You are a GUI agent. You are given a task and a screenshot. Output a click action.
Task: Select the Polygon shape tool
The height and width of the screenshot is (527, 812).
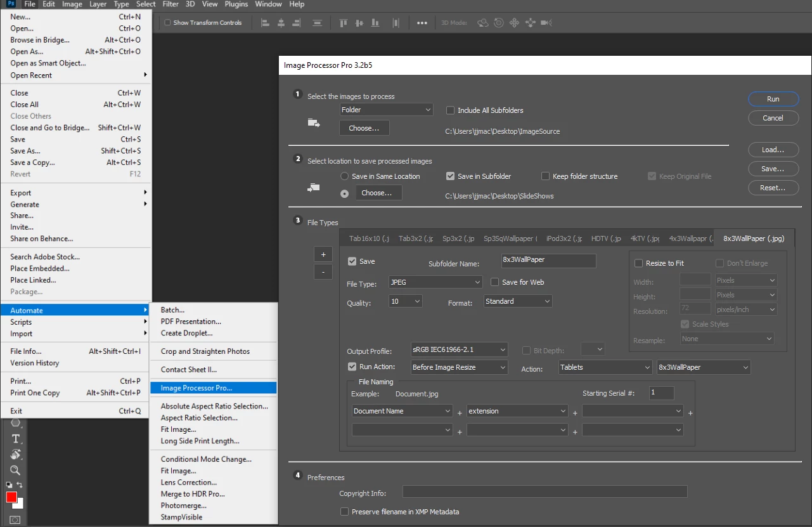[x=16, y=422]
